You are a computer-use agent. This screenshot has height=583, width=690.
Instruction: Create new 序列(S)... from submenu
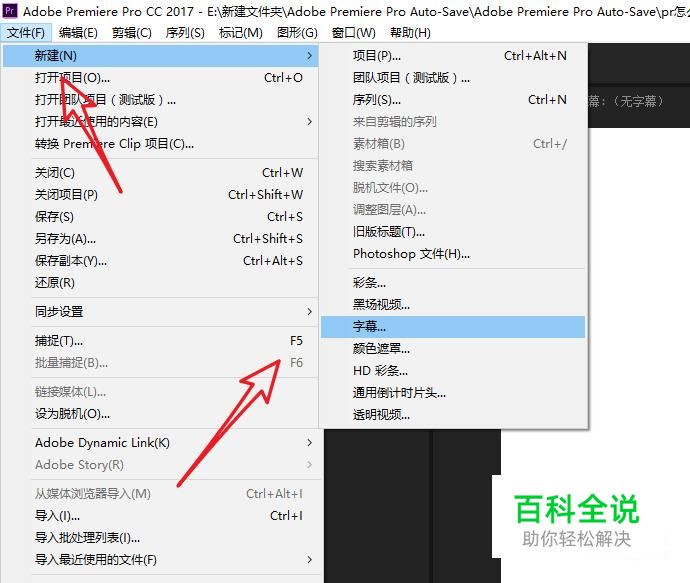point(453,100)
